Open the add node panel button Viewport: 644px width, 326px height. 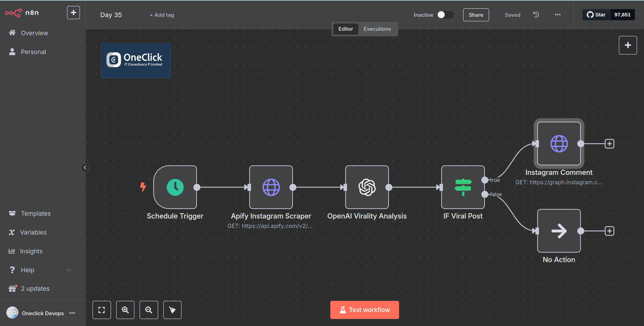click(628, 45)
